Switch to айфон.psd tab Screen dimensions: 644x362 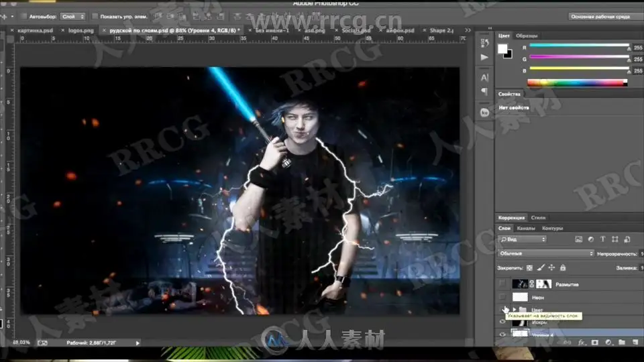[400, 30]
